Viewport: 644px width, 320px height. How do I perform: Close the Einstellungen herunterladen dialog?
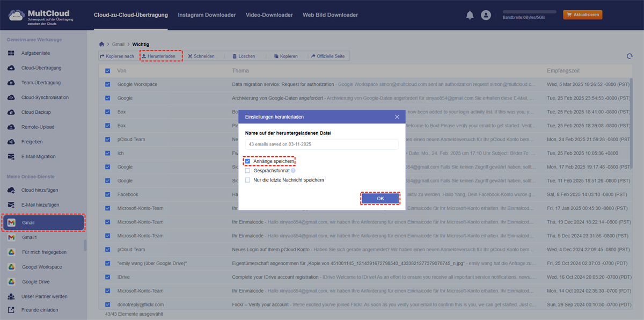[x=397, y=117]
